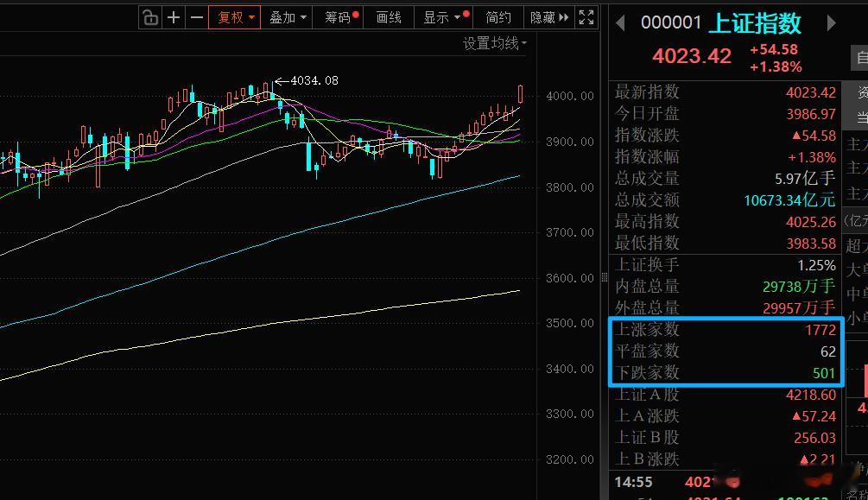Screen dimensions: 868x500
Task: Toggle the chart lock icon
Action: pos(150,16)
